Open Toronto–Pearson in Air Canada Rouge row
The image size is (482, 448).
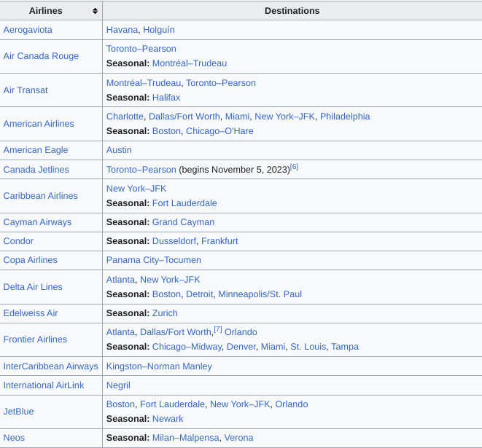click(x=141, y=49)
